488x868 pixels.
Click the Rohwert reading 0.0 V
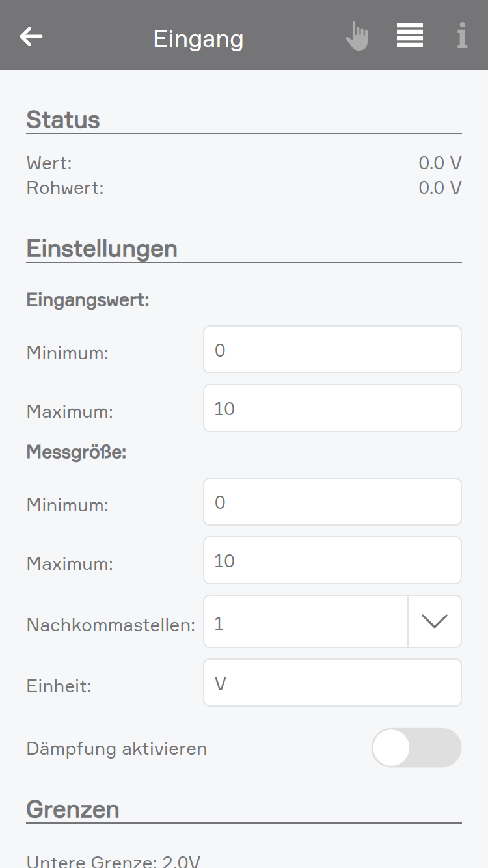pos(440,188)
